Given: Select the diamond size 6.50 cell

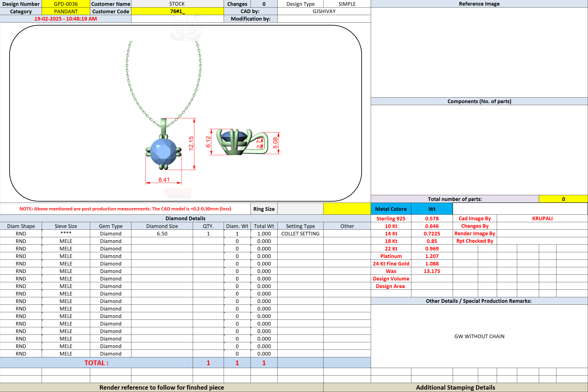Looking at the screenshot, I should pyautogui.click(x=162, y=234).
